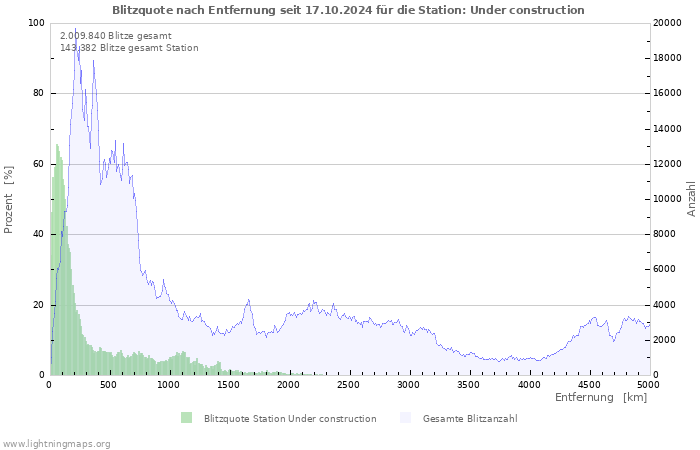Image resolution: width=700 pixels, height=450 pixels.
Task: Select the 'Blitzquote Station Under construction' legend label
Action: (x=289, y=418)
